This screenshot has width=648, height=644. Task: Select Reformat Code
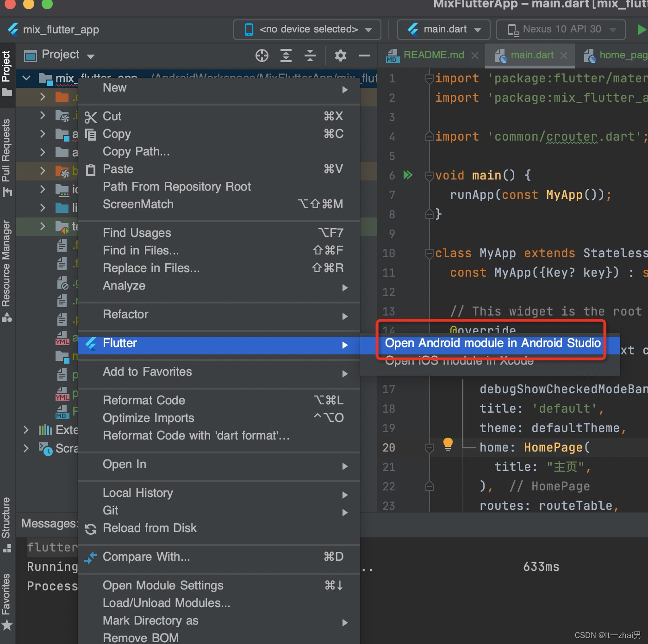click(219, 401)
